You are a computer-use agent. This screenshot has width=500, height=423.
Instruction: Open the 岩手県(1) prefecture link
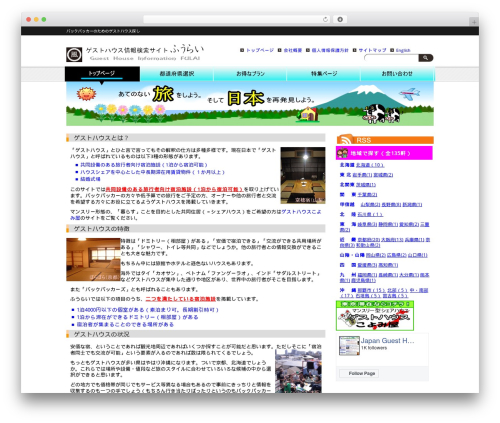362,175
